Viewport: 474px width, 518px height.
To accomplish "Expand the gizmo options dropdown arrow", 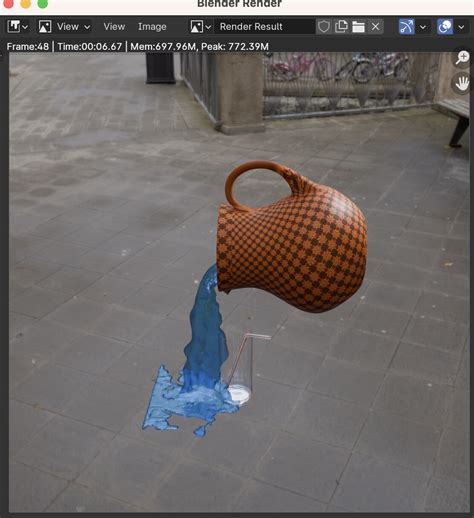I will point(423,27).
